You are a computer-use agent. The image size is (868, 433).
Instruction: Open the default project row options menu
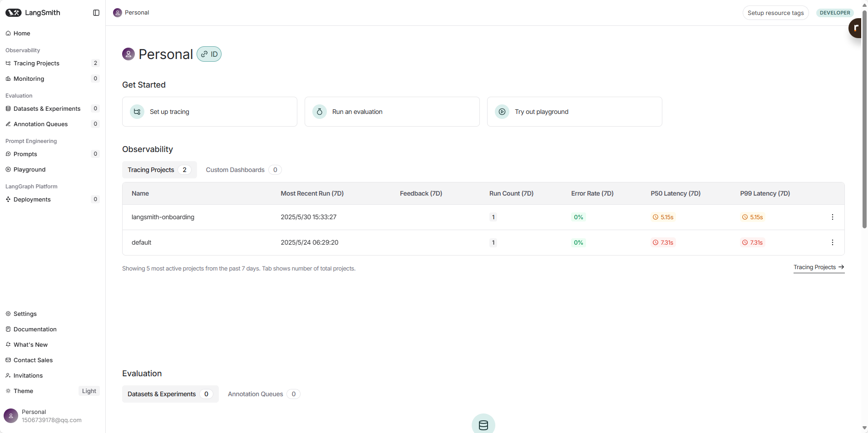[833, 242]
